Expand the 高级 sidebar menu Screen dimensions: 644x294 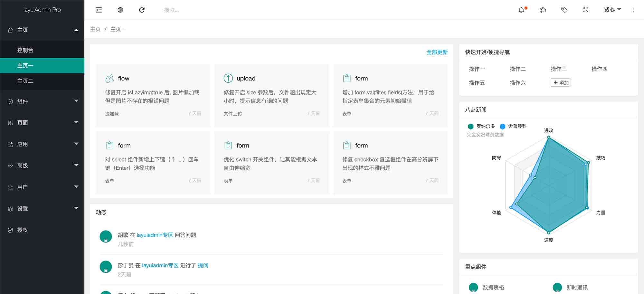click(42, 166)
